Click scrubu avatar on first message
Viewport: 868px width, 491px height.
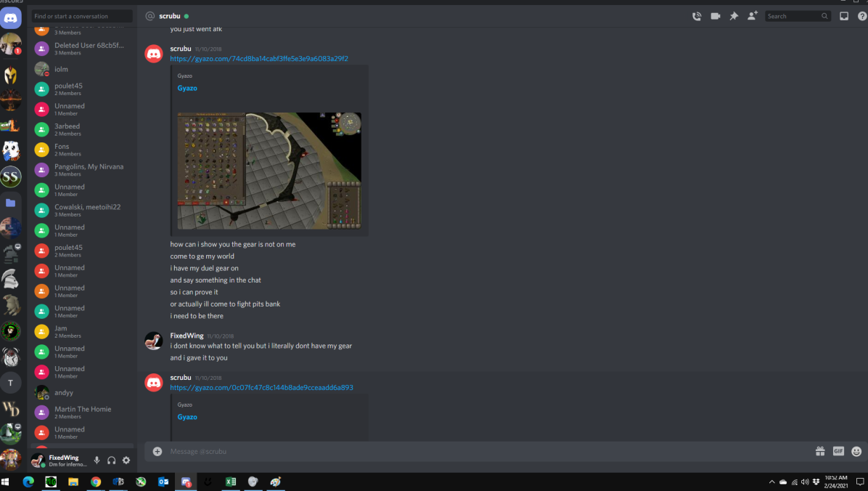pyautogui.click(x=153, y=54)
